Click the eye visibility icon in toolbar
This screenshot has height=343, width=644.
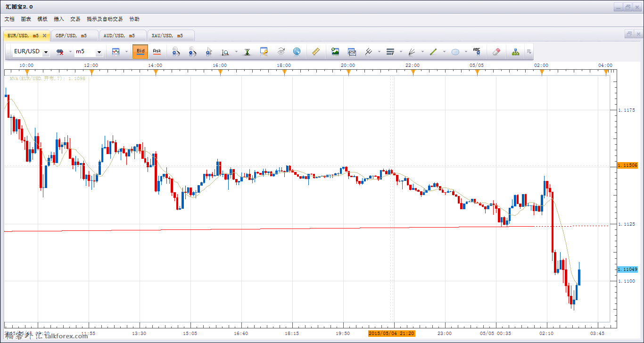click(x=281, y=52)
